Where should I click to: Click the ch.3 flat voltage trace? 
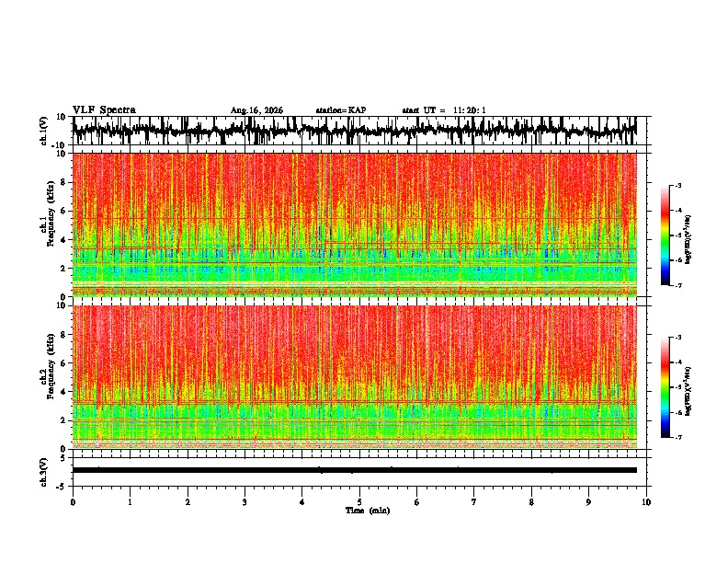(354, 470)
